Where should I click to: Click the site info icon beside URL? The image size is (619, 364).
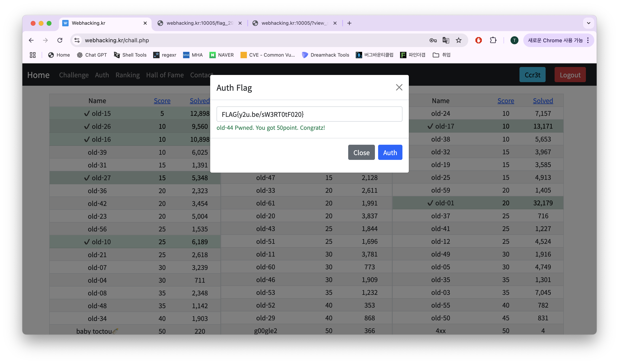coord(77,40)
